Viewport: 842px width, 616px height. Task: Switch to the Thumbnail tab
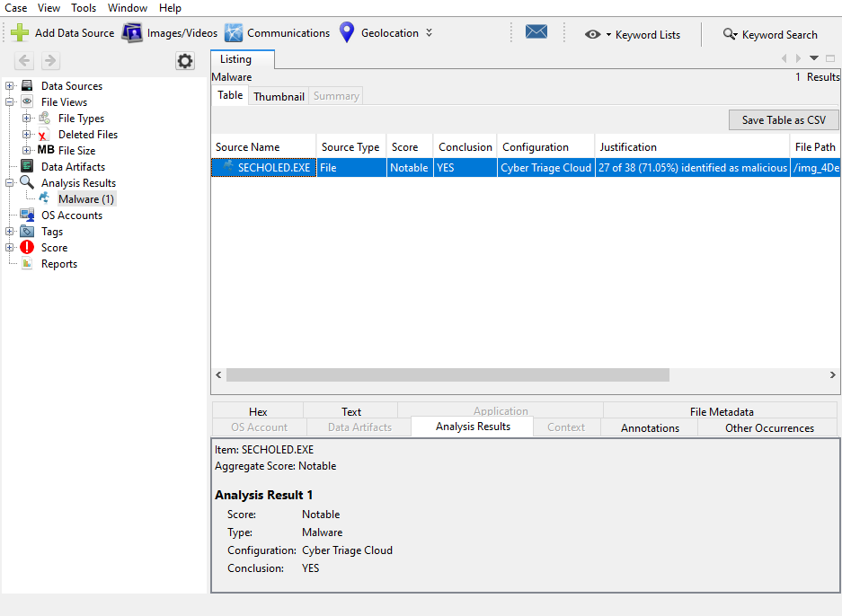coord(278,95)
